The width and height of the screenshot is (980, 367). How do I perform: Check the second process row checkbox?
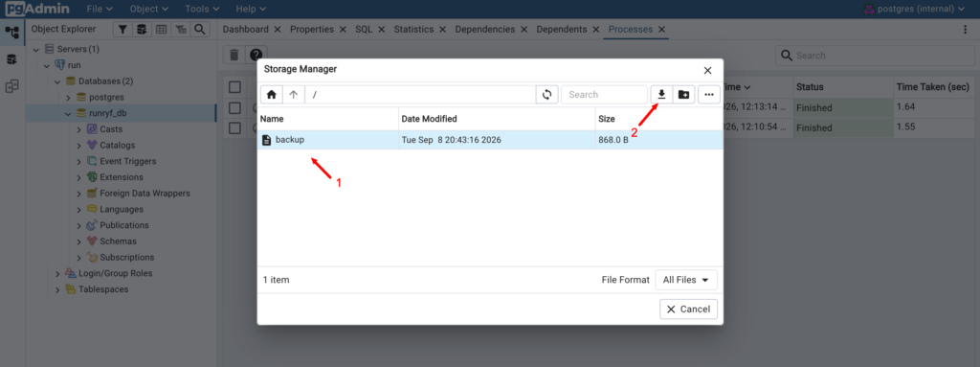click(x=234, y=127)
